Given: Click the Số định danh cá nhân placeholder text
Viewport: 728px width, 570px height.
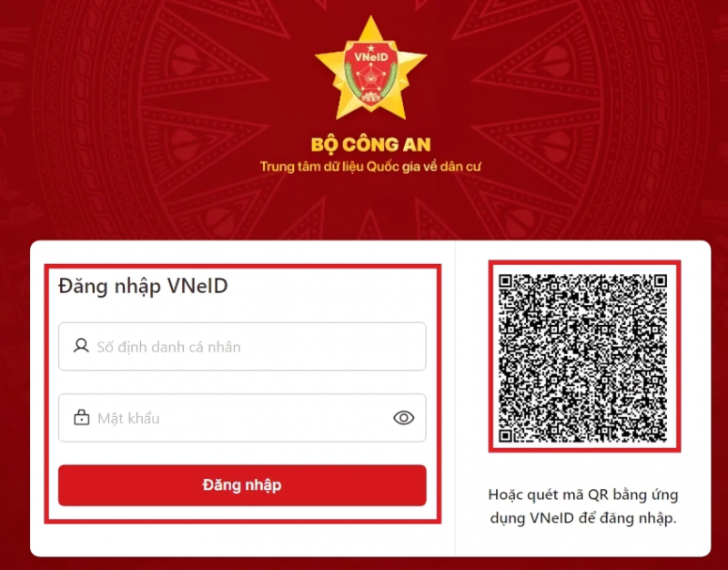Looking at the screenshot, I should point(168,347).
